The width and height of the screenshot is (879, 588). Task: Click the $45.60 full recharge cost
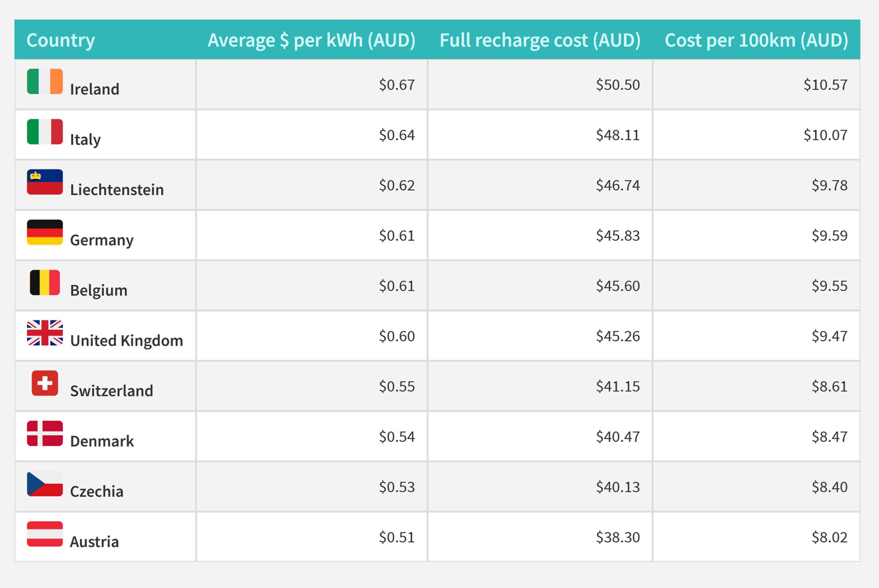618,286
